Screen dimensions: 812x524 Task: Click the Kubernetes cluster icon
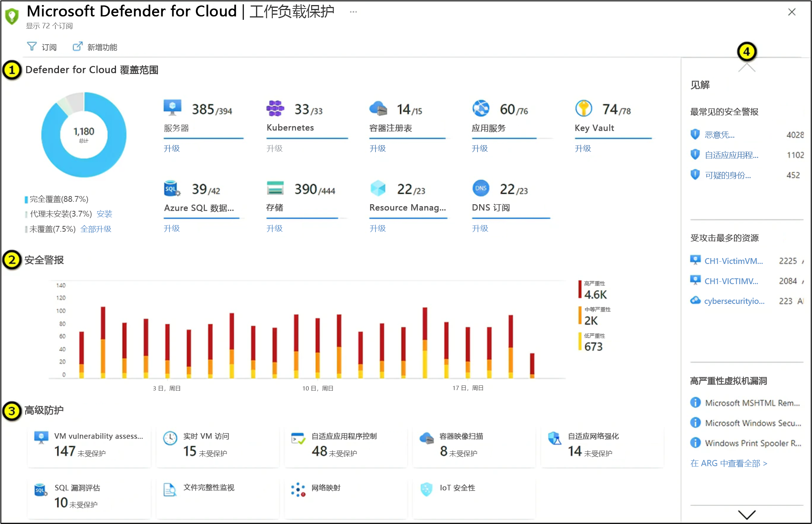(x=275, y=108)
